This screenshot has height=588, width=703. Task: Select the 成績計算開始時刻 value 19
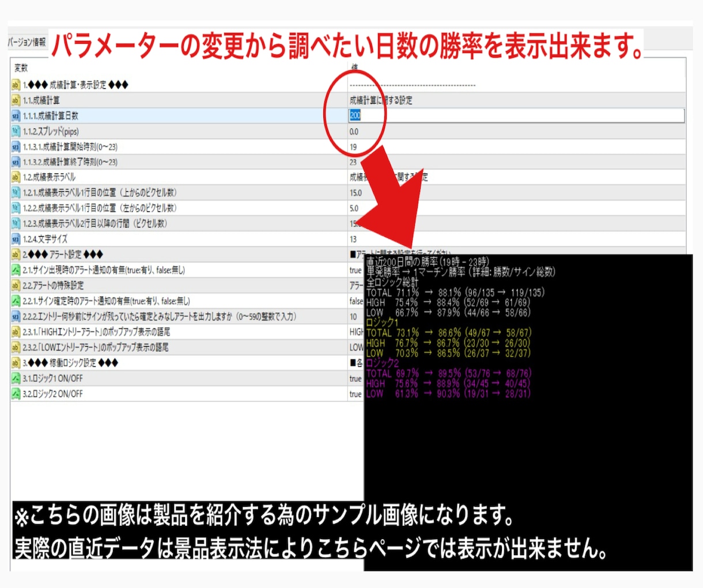[353, 147]
